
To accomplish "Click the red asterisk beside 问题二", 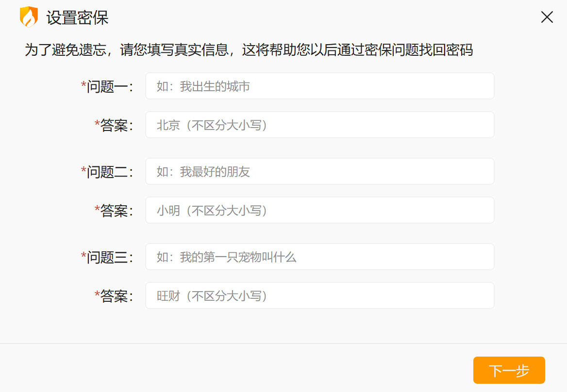I will pyautogui.click(x=83, y=171).
